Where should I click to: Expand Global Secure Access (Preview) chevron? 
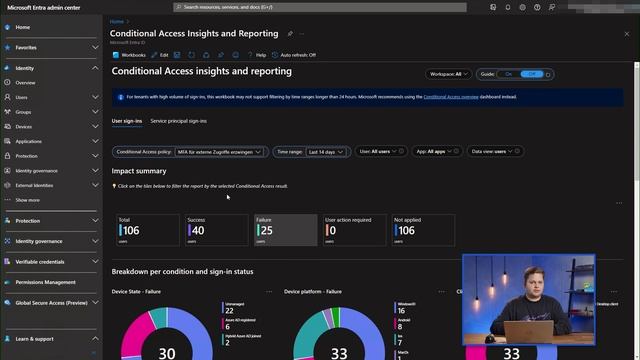95,303
